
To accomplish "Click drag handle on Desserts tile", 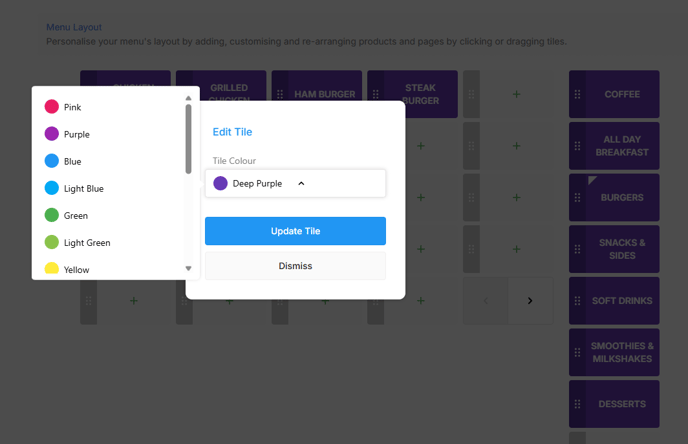I will coord(577,404).
